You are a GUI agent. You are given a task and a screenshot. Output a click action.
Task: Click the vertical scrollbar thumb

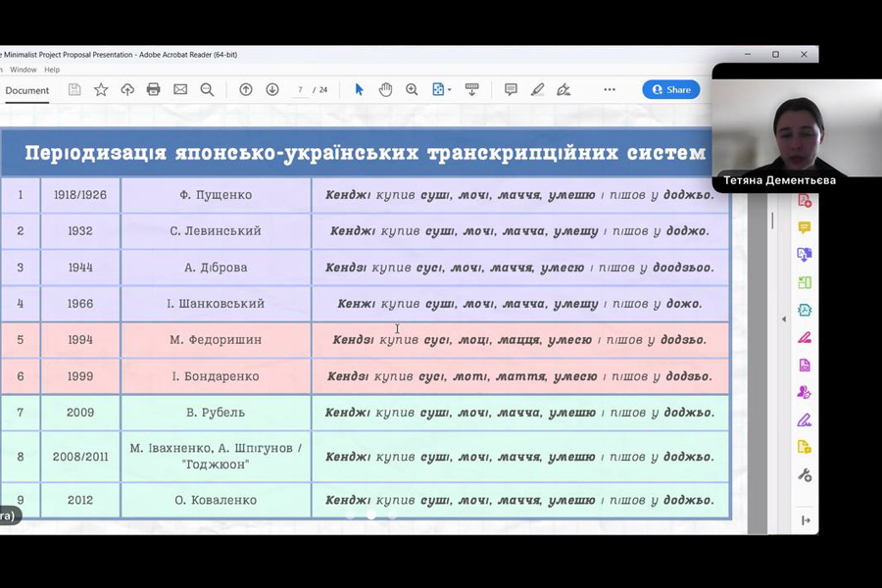[772, 220]
